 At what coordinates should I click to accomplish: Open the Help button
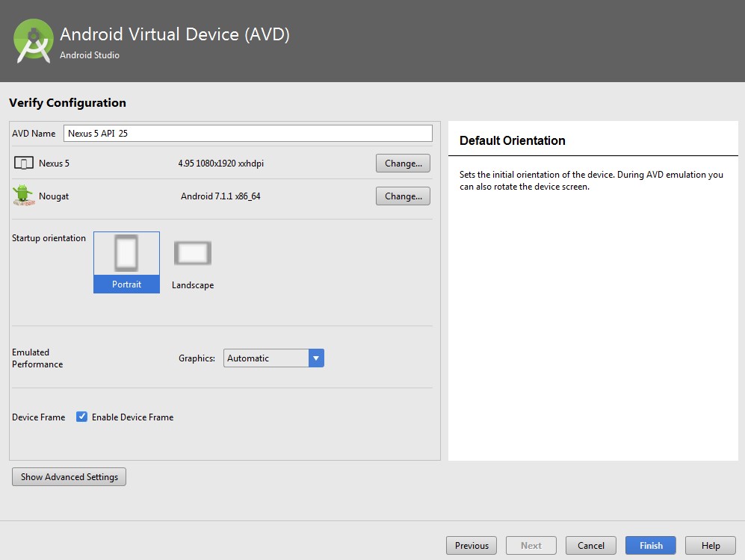pos(711,546)
